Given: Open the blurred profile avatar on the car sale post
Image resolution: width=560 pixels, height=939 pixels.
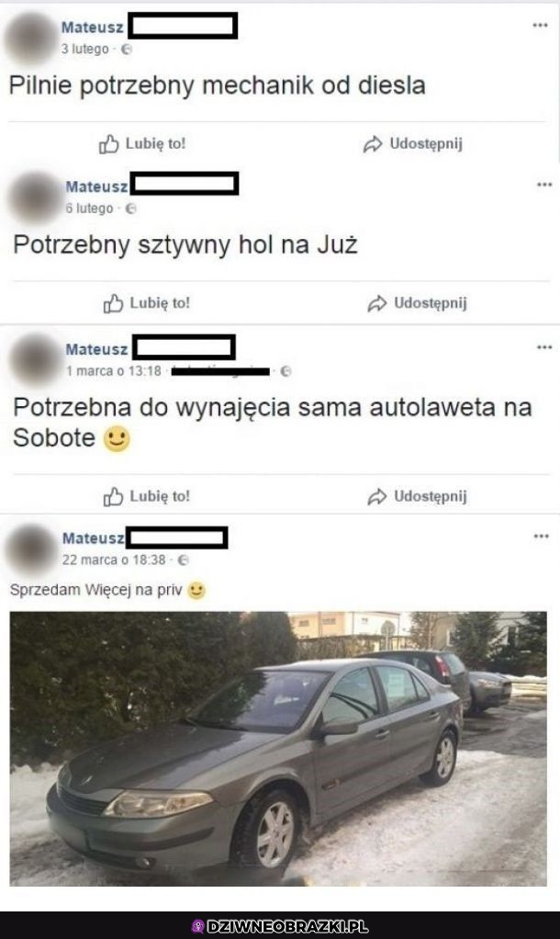Looking at the screenshot, I should coord(31,549).
